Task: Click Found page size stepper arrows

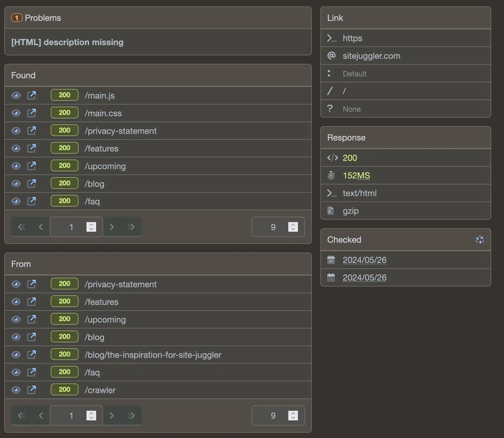Action: pyautogui.click(x=293, y=227)
